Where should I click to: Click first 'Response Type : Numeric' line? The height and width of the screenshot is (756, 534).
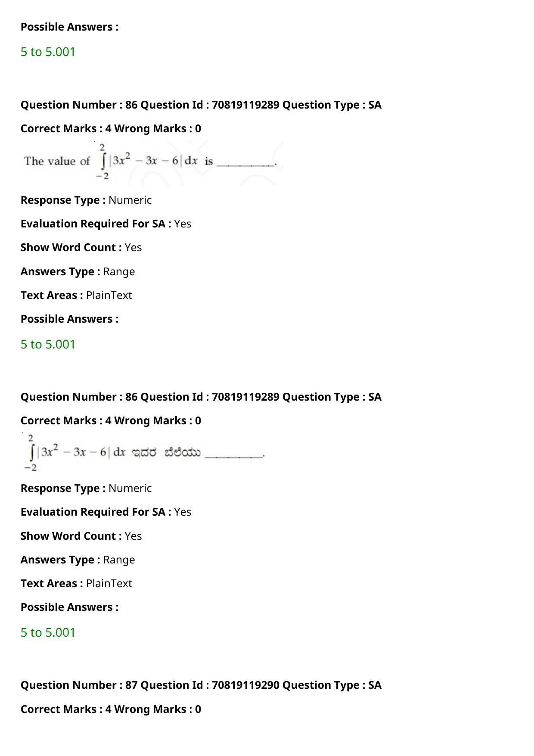click(x=86, y=200)
